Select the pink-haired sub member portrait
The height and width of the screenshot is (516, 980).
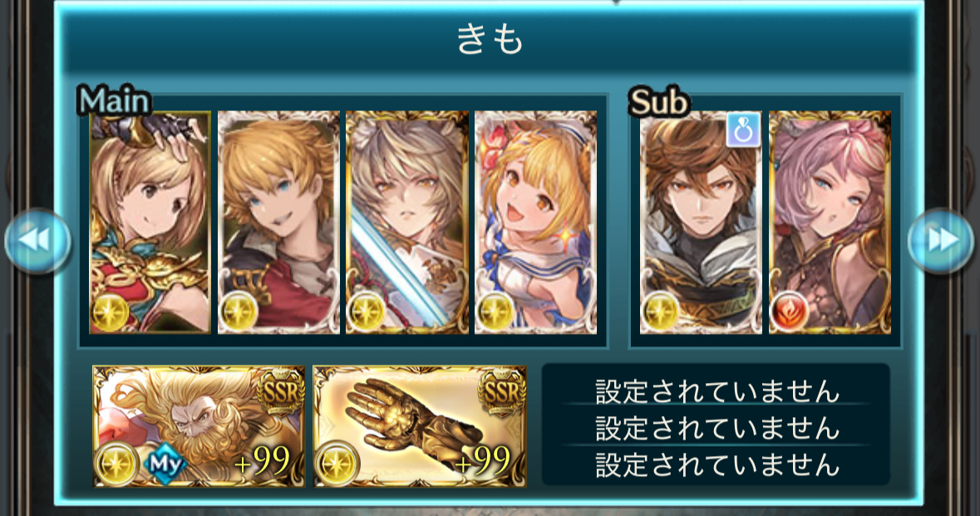830,223
